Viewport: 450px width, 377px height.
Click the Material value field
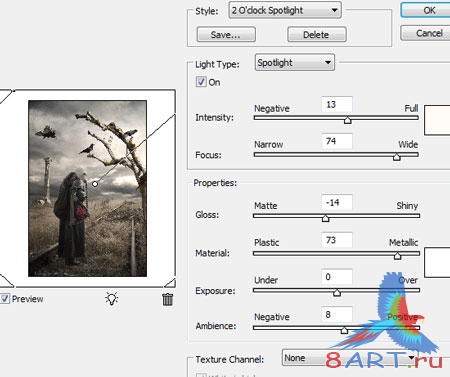point(337,240)
